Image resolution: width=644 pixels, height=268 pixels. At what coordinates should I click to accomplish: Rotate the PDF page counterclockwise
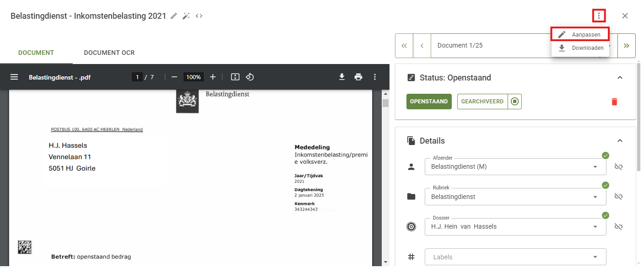point(250,77)
